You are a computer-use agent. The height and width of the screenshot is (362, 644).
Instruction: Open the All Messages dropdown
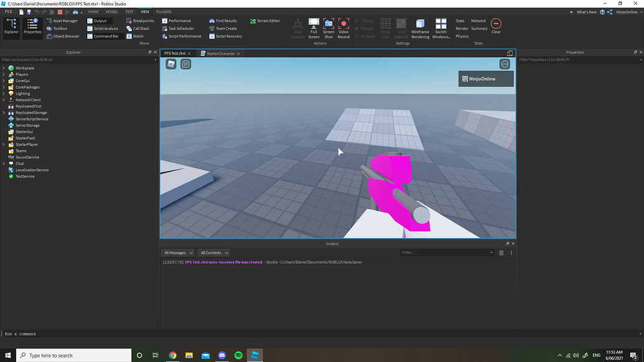pyautogui.click(x=178, y=253)
